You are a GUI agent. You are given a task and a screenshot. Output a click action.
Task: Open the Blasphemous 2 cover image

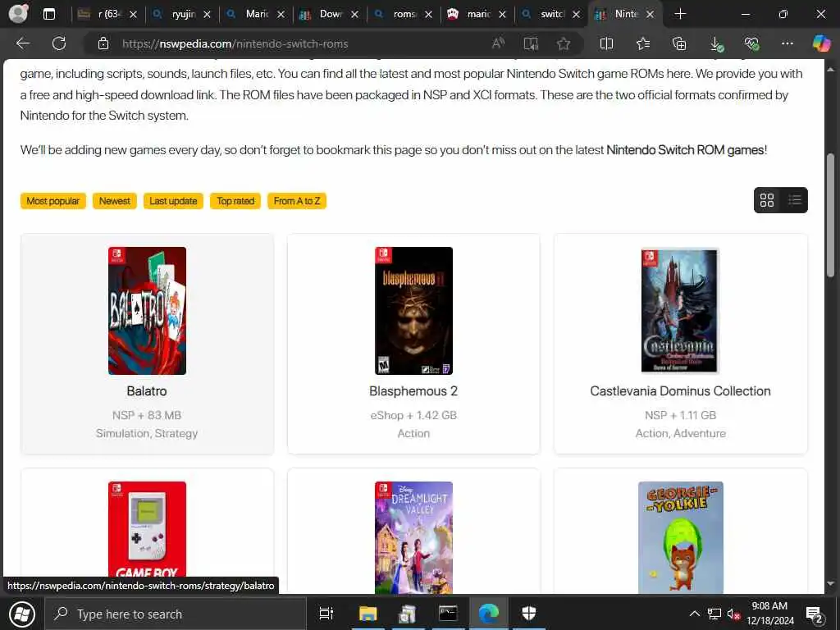(x=413, y=311)
